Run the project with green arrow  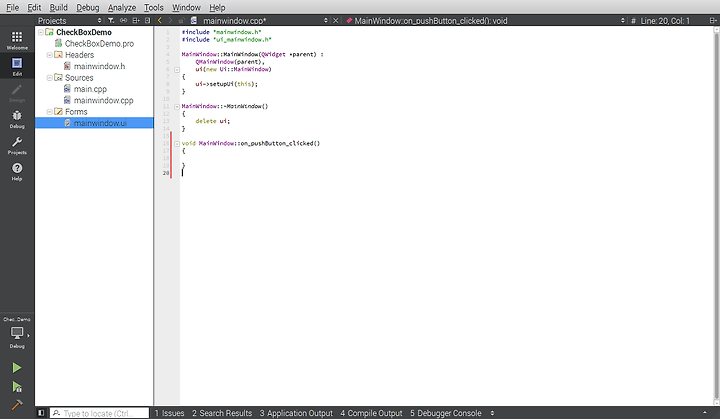point(17,368)
